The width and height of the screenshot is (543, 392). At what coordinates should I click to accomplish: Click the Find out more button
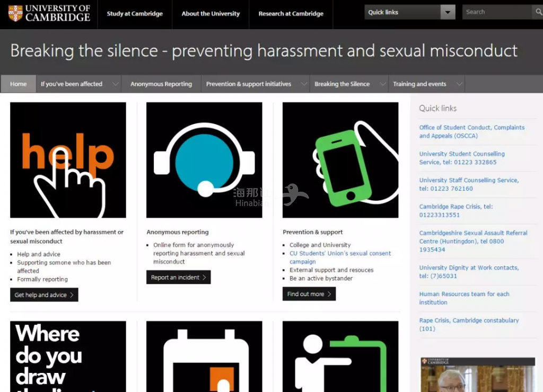pos(309,294)
